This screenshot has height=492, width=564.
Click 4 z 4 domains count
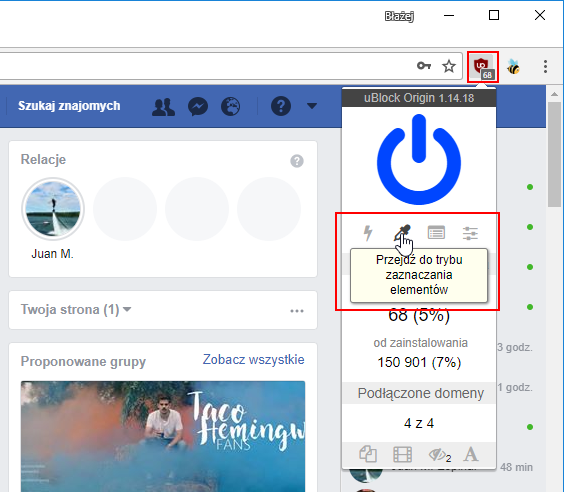click(419, 423)
